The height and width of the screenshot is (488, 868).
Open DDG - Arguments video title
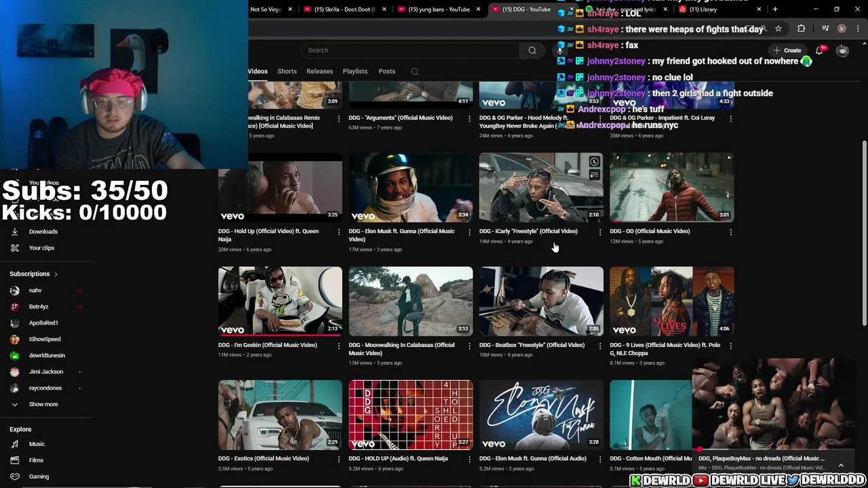pyautogui.click(x=400, y=118)
